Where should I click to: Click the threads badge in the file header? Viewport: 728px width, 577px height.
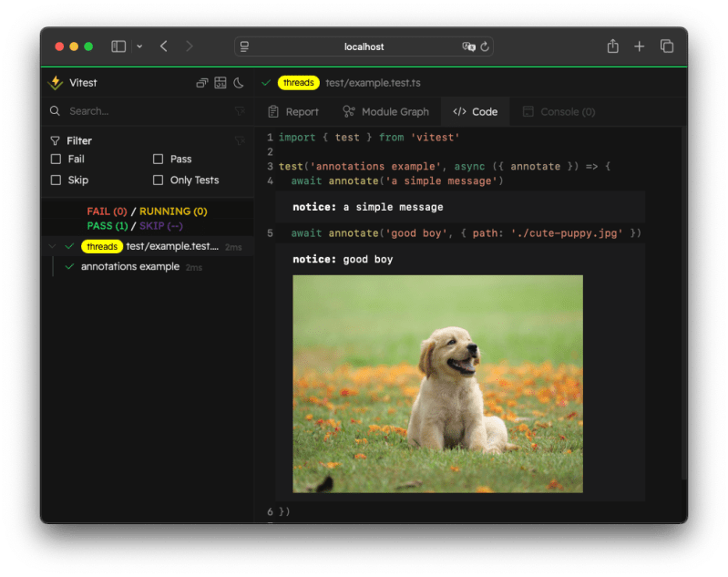pyautogui.click(x=299, y=83)
